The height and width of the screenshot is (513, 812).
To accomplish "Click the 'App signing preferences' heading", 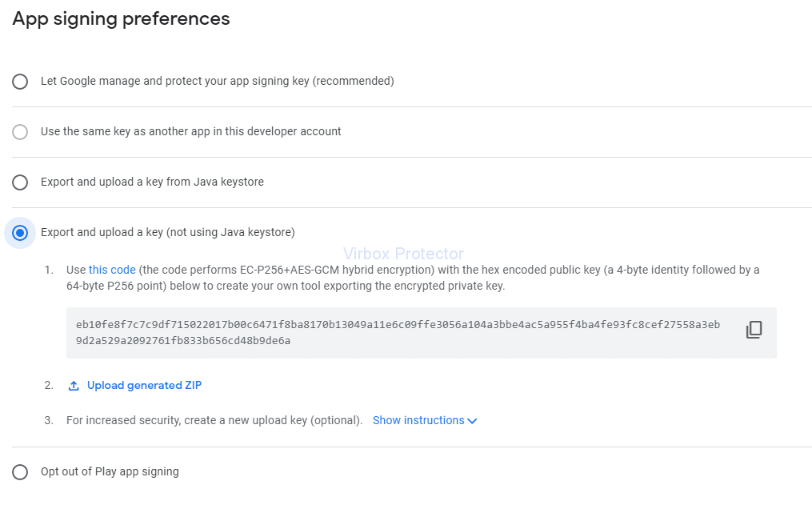I will pyautogui.click(x=121, y=18).
